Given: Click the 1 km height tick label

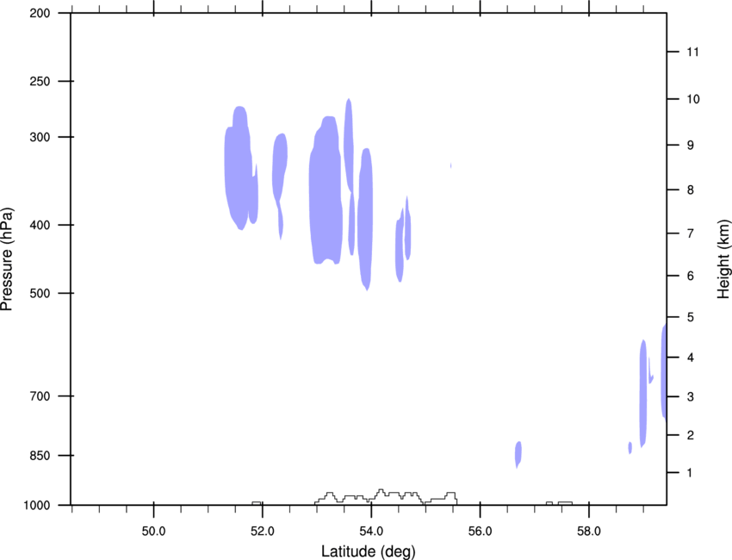Looking at the screenshot, I should [x=690, y=473].
